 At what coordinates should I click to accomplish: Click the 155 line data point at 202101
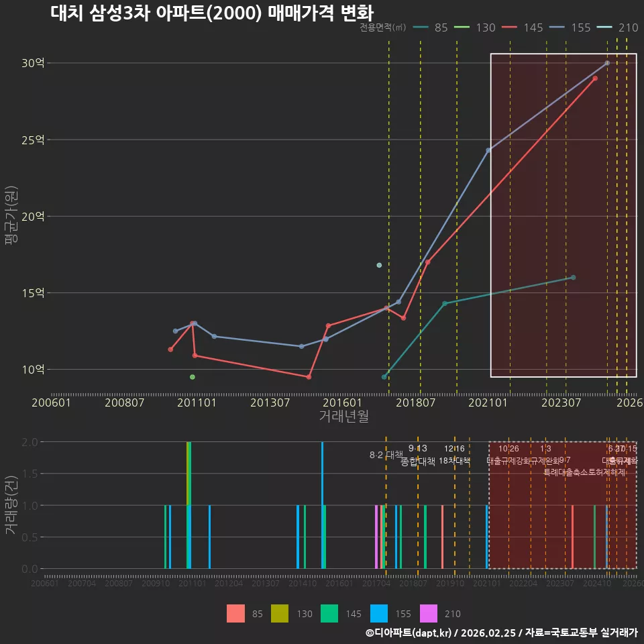(x=488, y=150)
